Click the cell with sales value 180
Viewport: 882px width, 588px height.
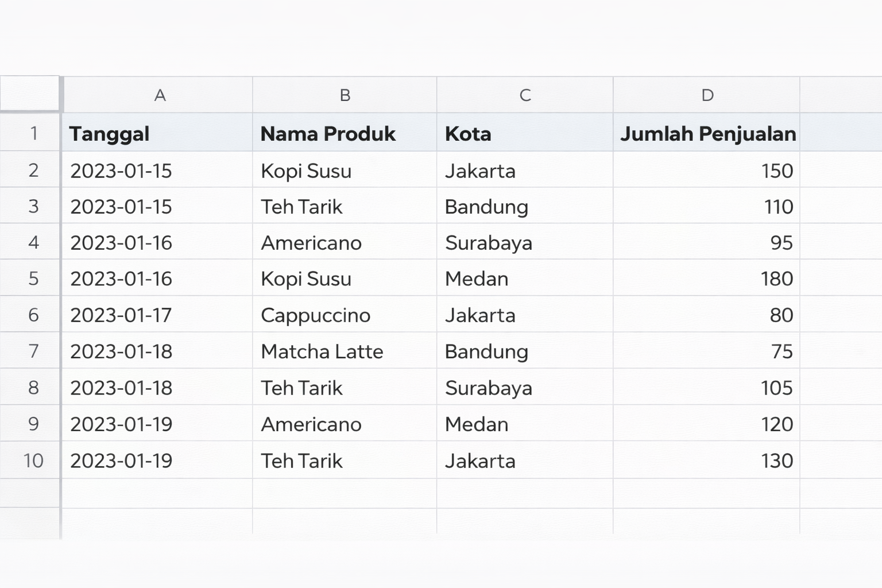pyautogui.click(x=707, y=278)
